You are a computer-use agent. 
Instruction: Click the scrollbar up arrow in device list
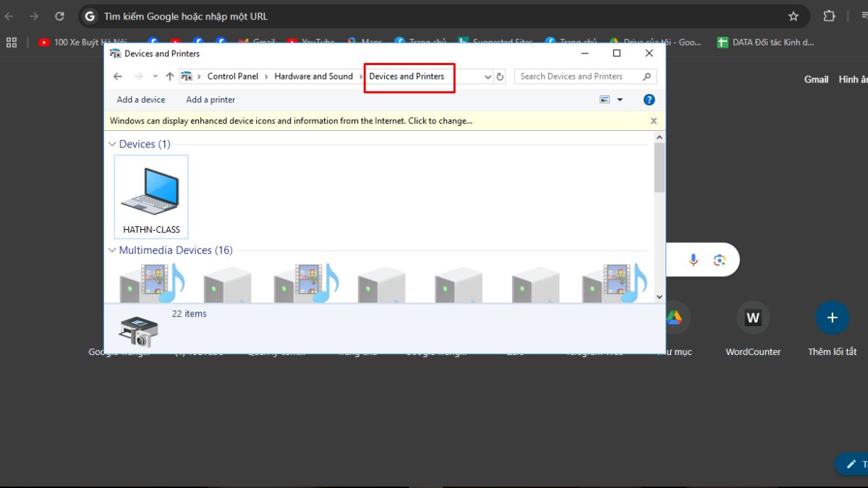click(660, 137)
